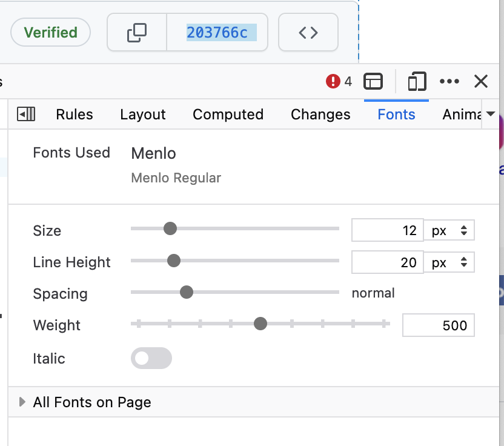Click the copy commit SHA icon

pyautogui.click(x=137, y=33)
